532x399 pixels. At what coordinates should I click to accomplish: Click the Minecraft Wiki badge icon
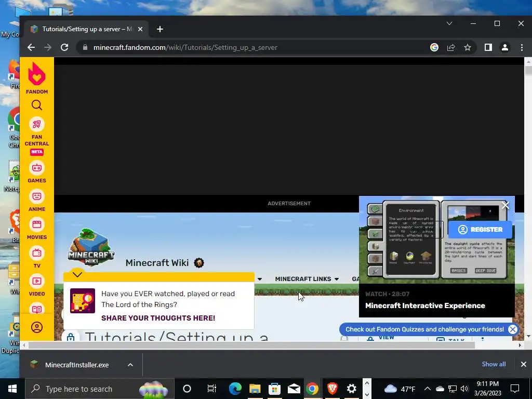click(x=199, y=263)
